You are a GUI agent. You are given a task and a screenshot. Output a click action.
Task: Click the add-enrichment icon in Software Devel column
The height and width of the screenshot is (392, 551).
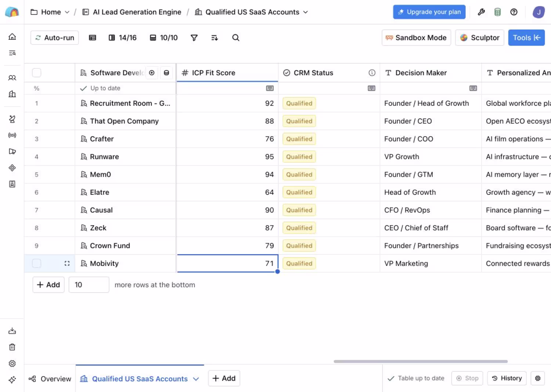pos(152,73)
